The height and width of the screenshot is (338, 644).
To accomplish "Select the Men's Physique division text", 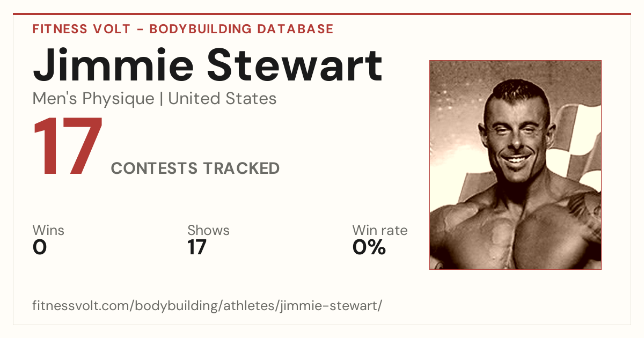I will coord(93,99).
